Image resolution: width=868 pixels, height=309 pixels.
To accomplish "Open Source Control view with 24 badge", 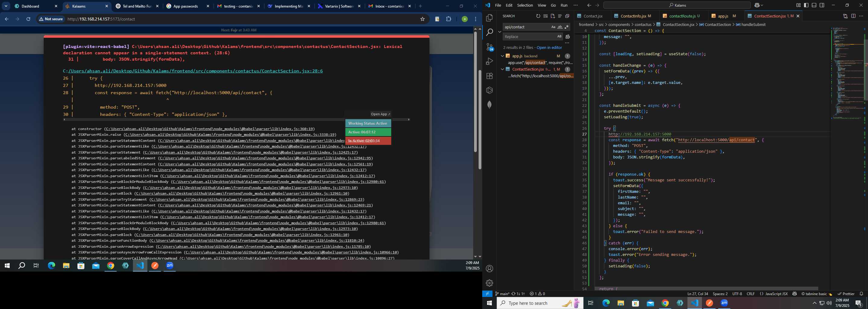I will pos(489,47).
